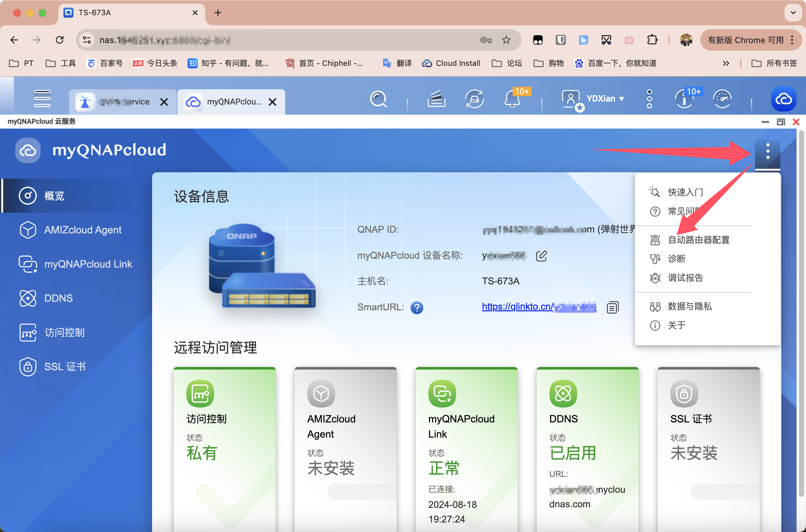Open the PT bookmarks folder

pyautogui.click(x=21, y=63)
